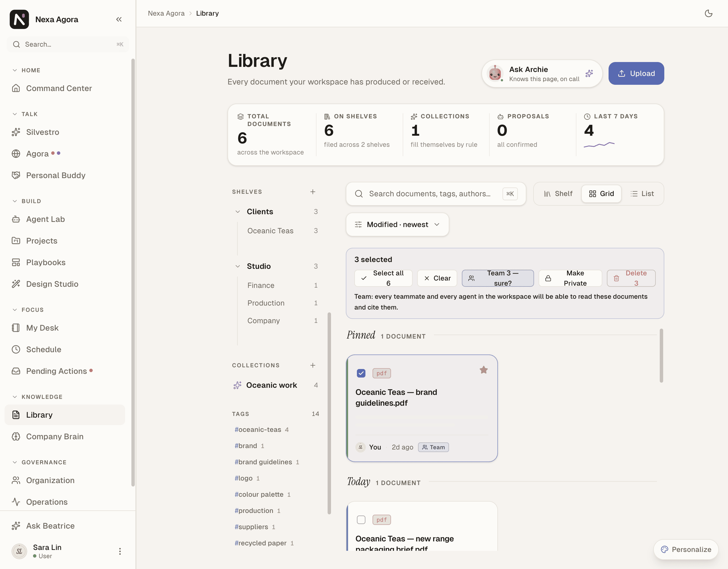Open Company Brain

[x=65, y=437]
